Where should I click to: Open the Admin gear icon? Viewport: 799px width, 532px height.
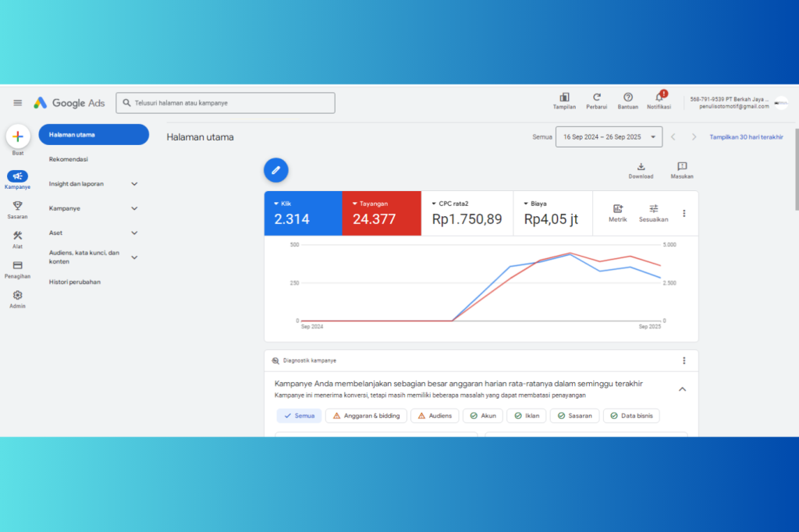[17, 296]
